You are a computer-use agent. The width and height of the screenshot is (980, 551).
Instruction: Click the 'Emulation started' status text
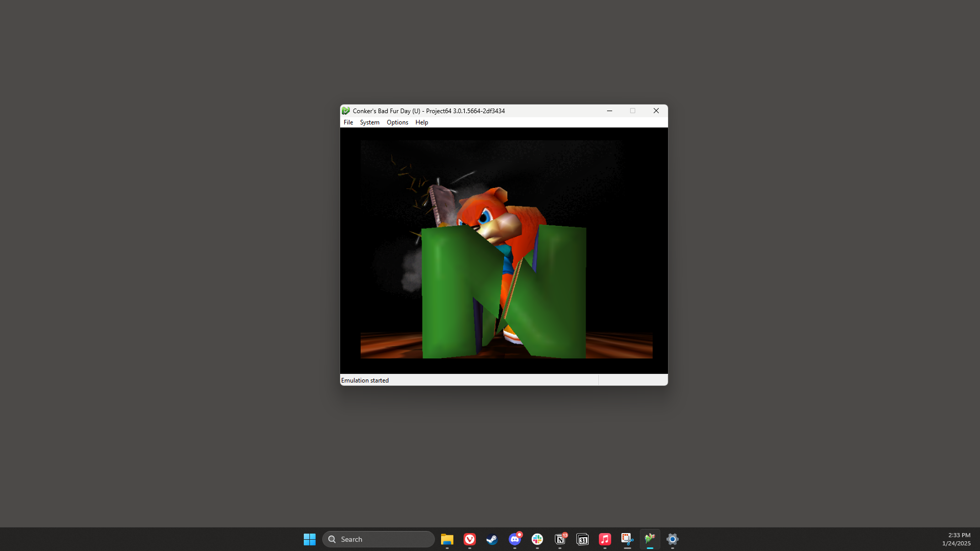click(x=365, y=380)
